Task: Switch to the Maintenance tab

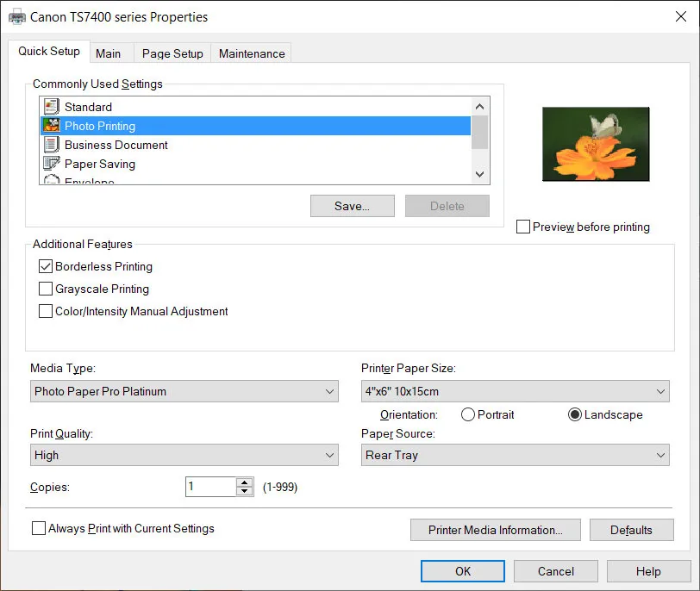Action: [x=251, y=53]
